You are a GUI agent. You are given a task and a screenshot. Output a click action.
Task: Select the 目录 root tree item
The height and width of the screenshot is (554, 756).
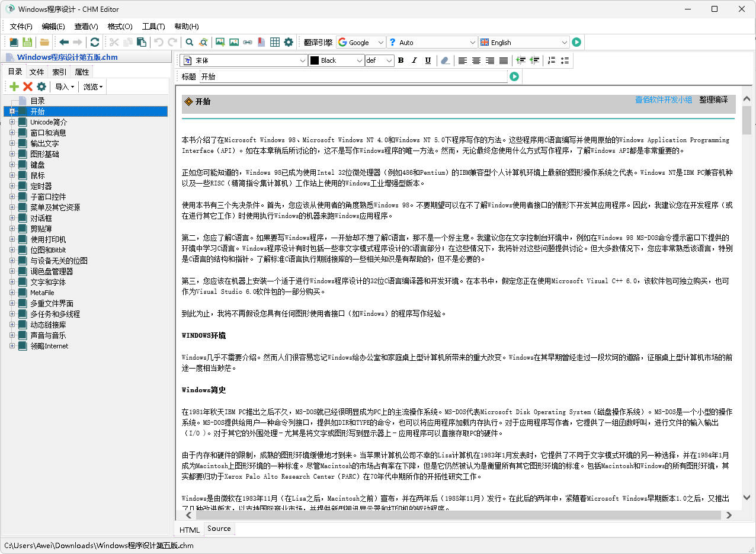pyautogui.click(x=37, y=101)
